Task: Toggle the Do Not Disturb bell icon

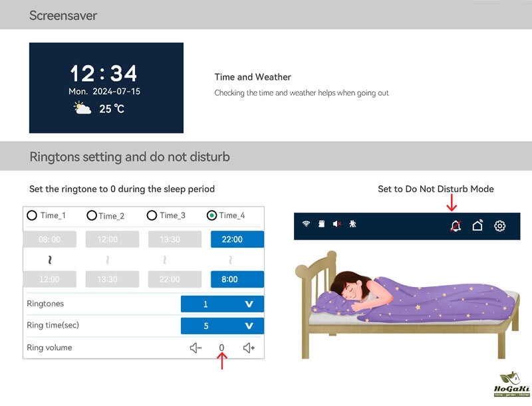Action: click(x=456, y=226)
